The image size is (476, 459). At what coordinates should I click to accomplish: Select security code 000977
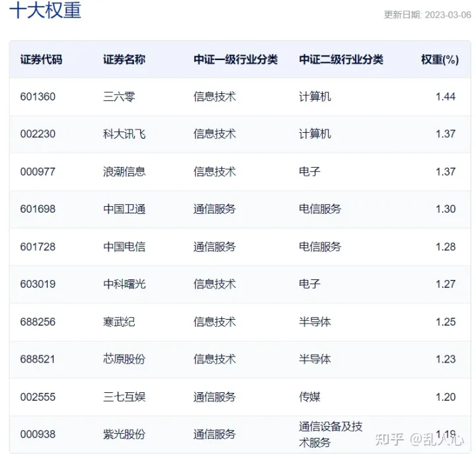pyautogui.click(x=38, y=172)
